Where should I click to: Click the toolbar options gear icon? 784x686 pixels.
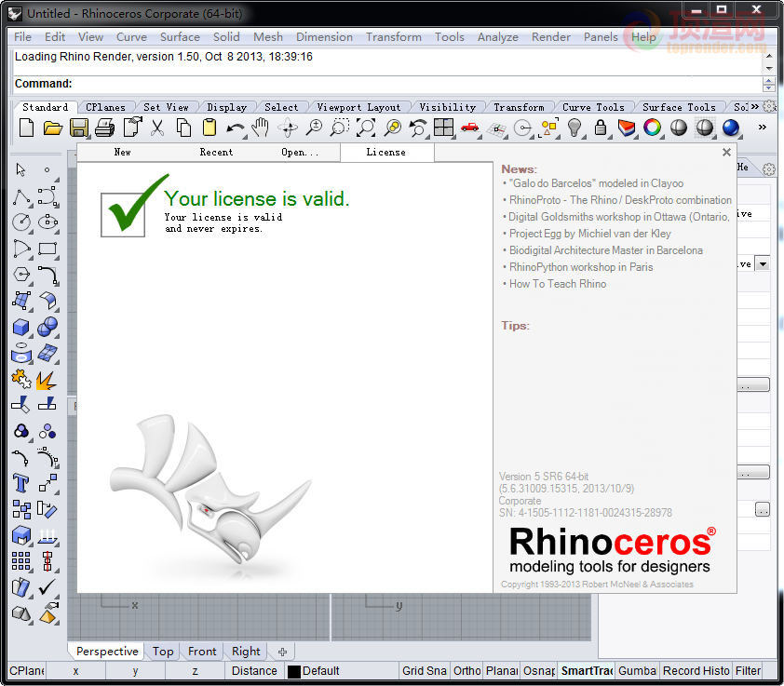pos(769,106)
